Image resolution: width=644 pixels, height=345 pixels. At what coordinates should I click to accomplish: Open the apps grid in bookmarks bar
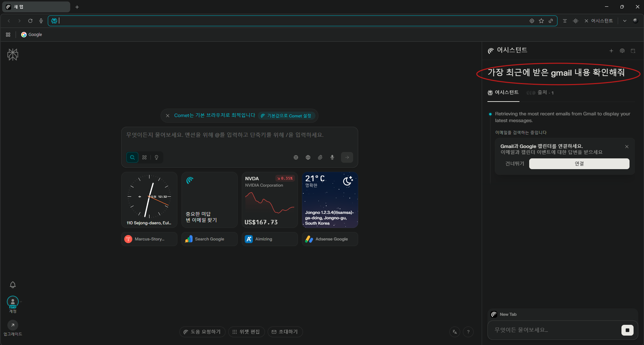(x=8, y=35)
